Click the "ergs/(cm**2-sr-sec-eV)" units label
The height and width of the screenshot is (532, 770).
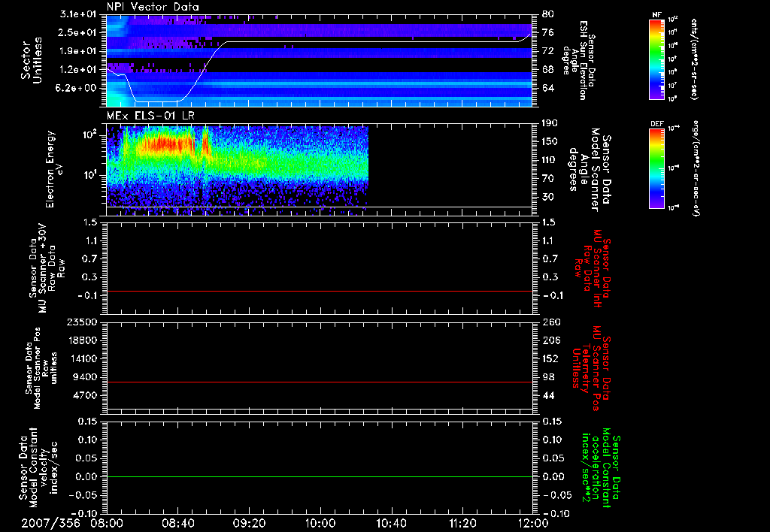tap(696, 168)
